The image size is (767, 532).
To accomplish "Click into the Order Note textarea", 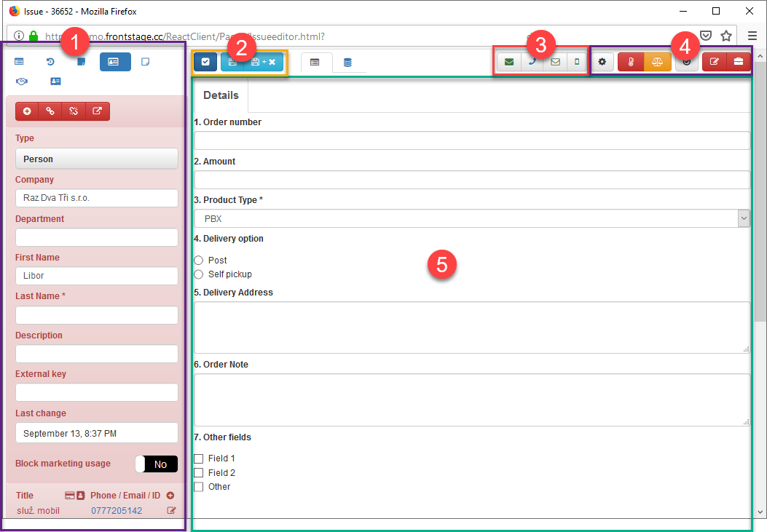I will [472, 400].
